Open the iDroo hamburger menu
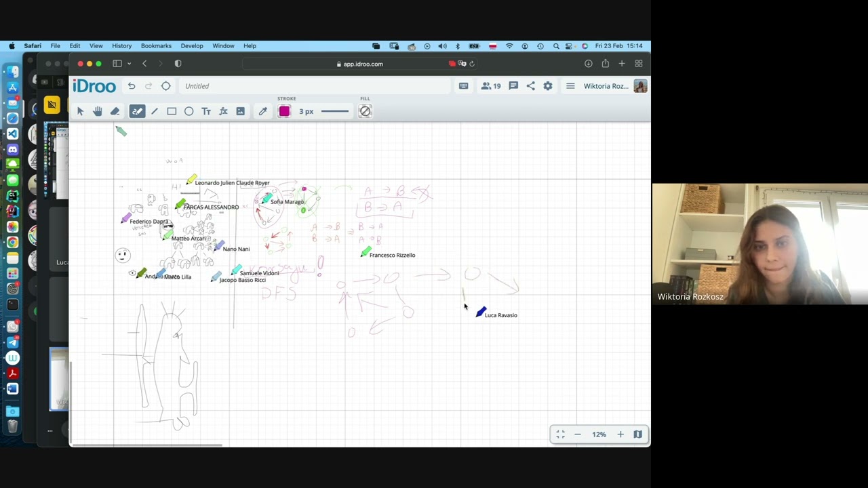Image resolution: width=868 pixels, height=488 pixels. click(570, 86)
